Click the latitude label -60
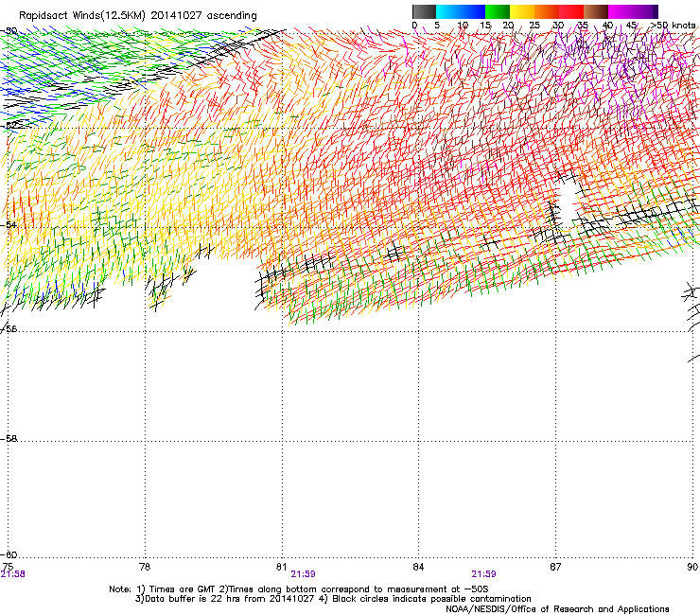The width and height of the screenshot is (700, 615). [x=9, y=554]
